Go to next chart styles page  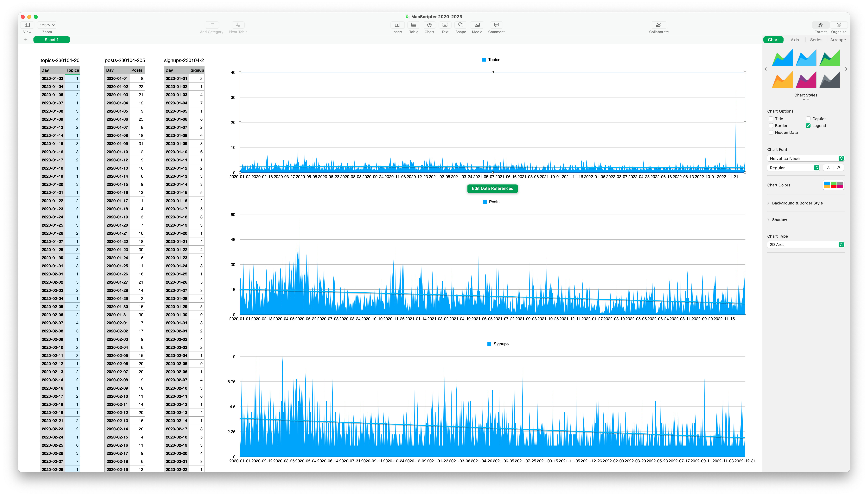click(x=846, y=69)
